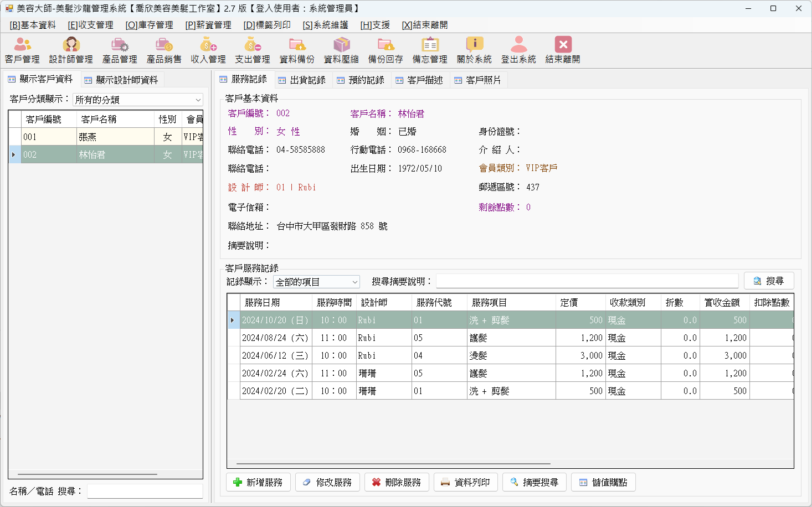Click the 服務日期 column header

click(x=276, y=302)
